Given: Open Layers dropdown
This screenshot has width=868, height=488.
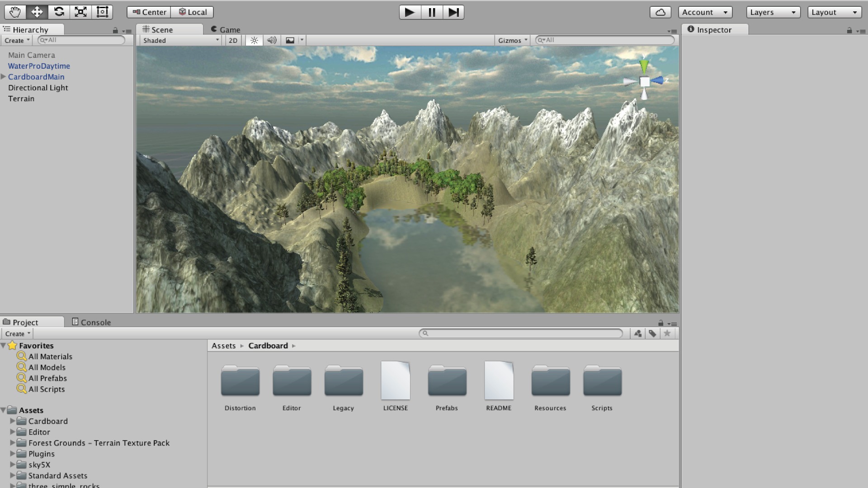Looking at the screenshot, I should tap(773, 12).
